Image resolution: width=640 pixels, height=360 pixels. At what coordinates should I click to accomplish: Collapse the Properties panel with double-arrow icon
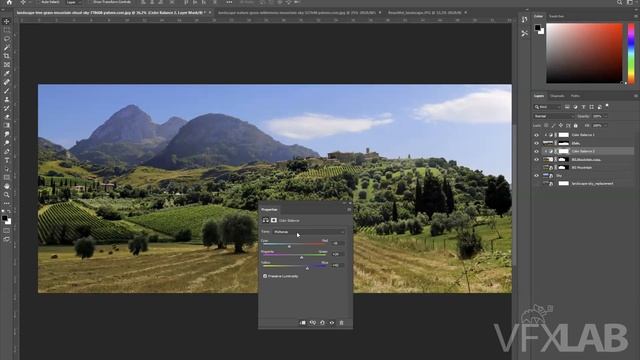(x=344, y=203)
